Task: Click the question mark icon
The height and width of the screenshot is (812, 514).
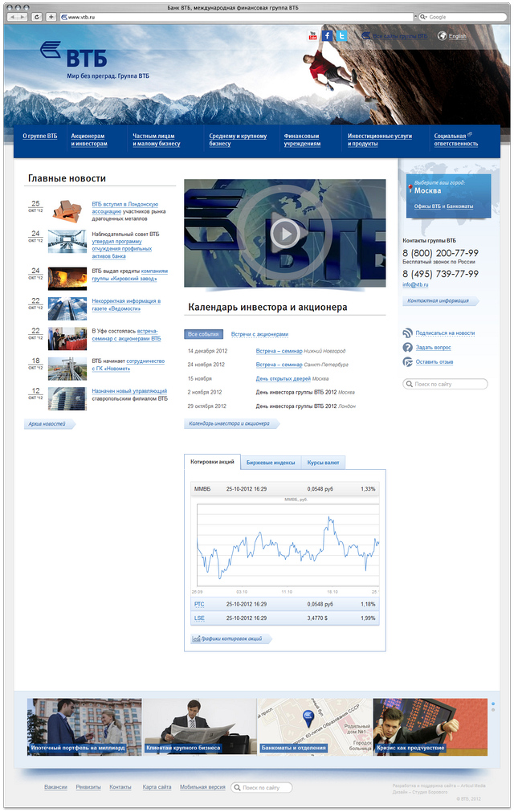Action: [x=408, y=347]
